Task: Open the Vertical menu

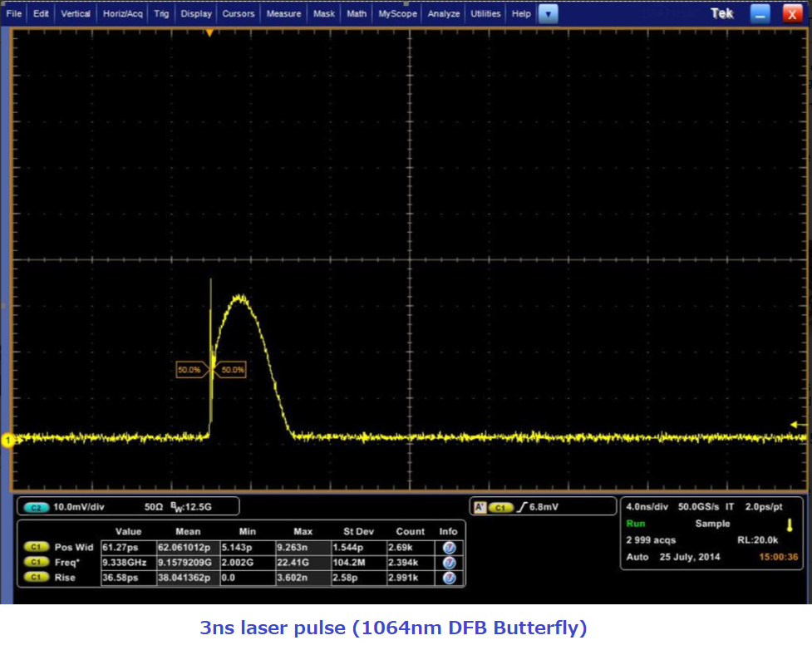Action: point(76,14)
